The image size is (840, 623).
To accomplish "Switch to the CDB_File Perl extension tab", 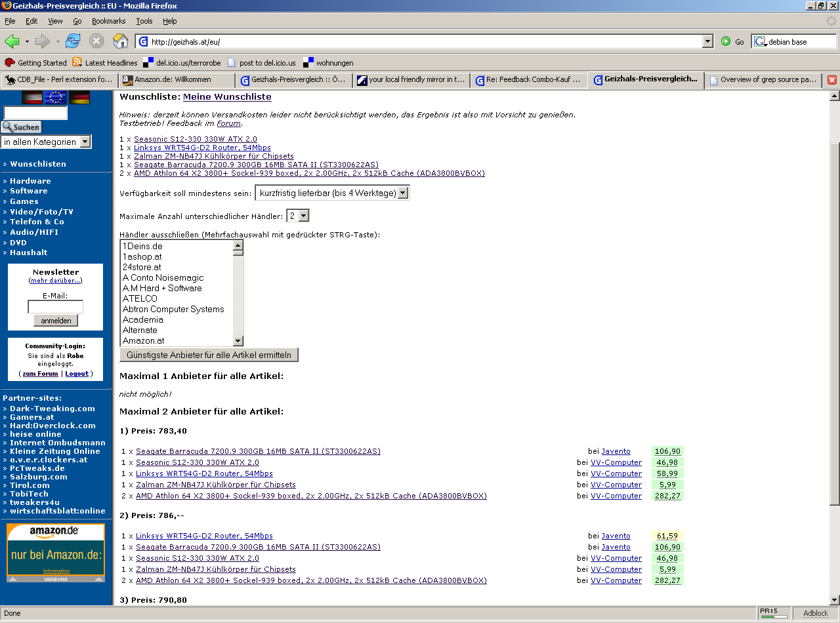I will pyautogui.click(x=59, y=80).
